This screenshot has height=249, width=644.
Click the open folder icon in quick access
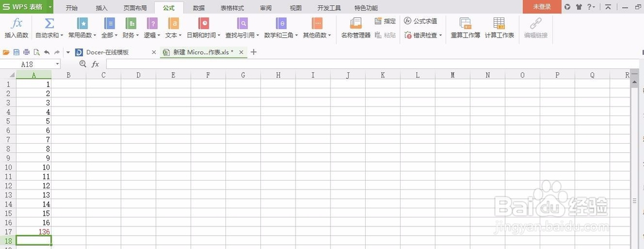[6, 52]
